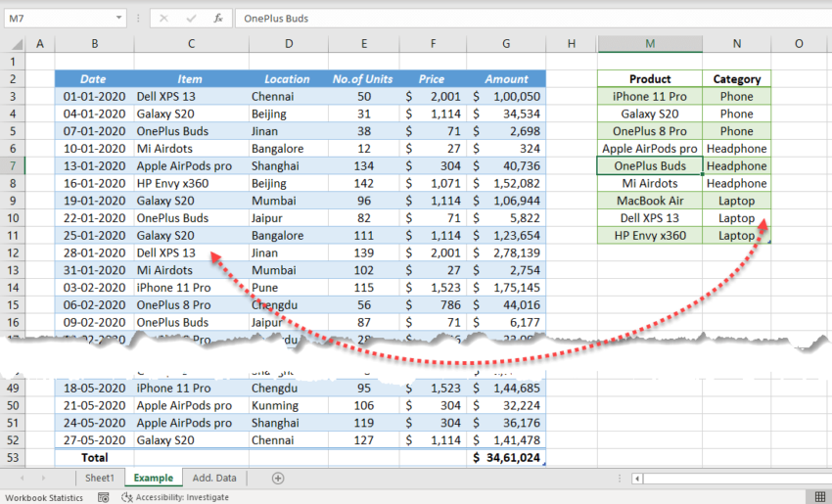Select the Total label cell
The width and height of the screenshot is (832, 504).
click(94, 458)
